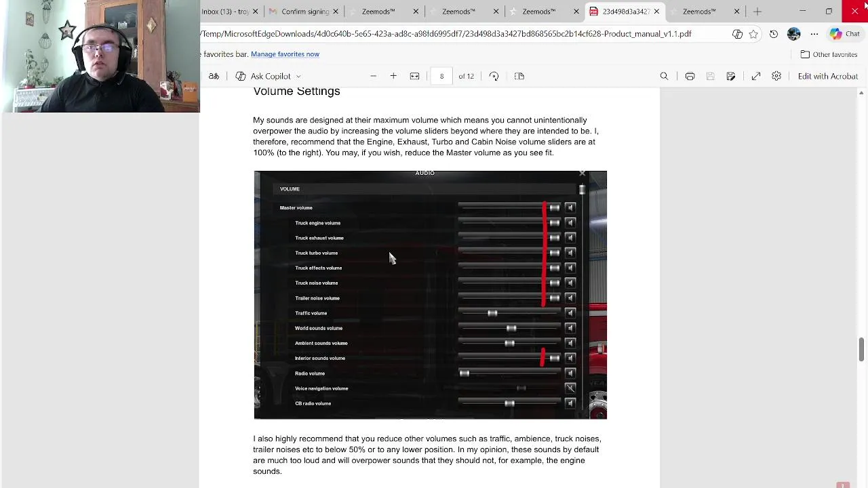The image size is (868, 488).
Task: Zoom in the PDF with plus icon
Action: click(393, 76)
